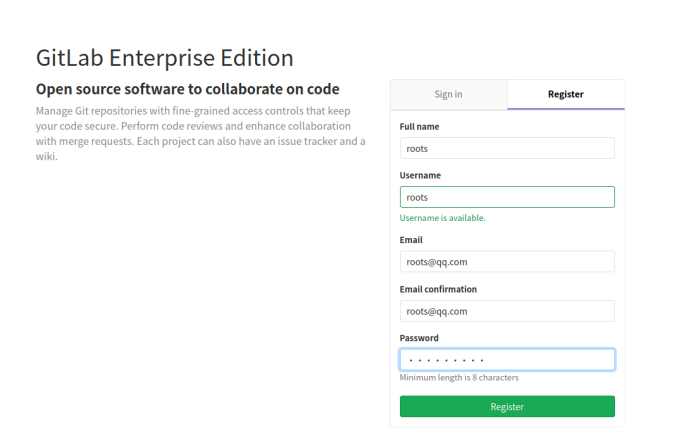Viewport: 692px width, 433px height.
Task: Click the "Email" field label
Action: pyautogui.click(x=411, y=240)
